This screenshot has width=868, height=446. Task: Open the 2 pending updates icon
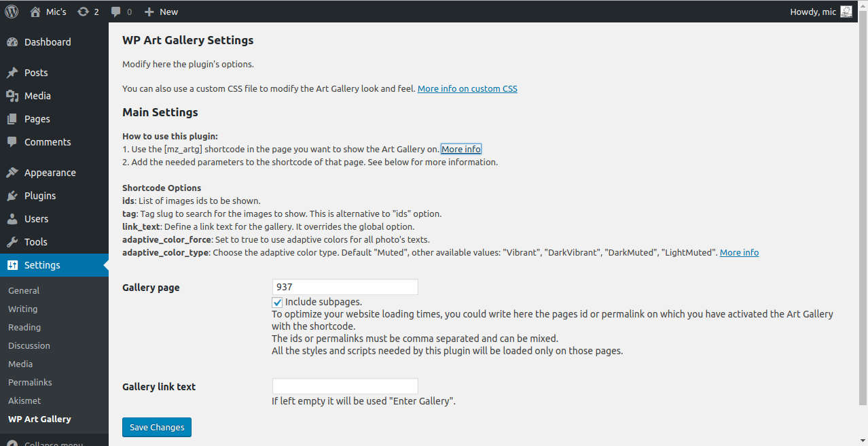83,12
